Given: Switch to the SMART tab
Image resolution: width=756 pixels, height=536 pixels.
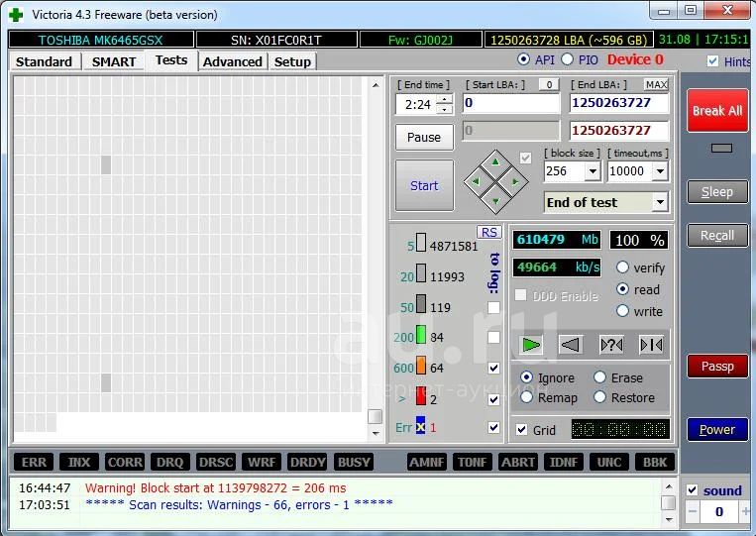Looking at the screenshot, I should pyautogui.click(x=114, y=61).
